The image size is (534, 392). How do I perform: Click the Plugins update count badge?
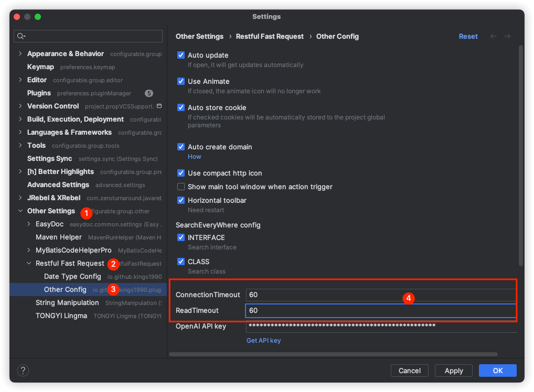coord(149,93)
